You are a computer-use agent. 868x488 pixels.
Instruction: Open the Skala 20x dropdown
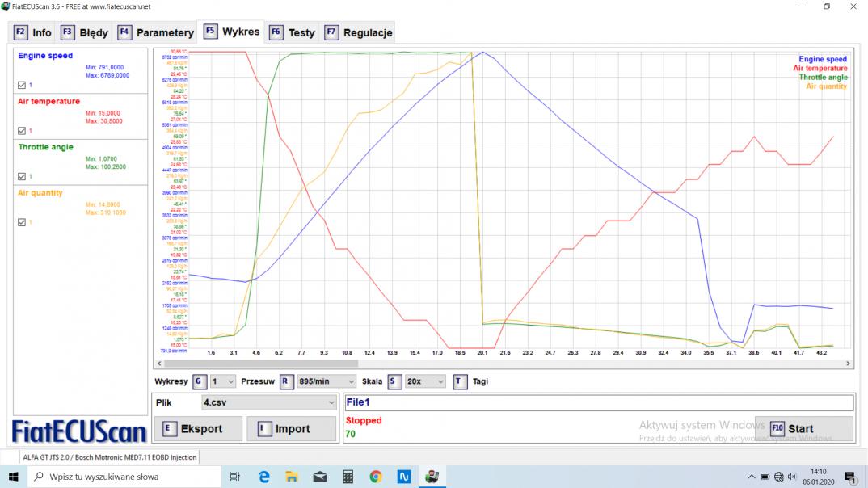(425, 381)
